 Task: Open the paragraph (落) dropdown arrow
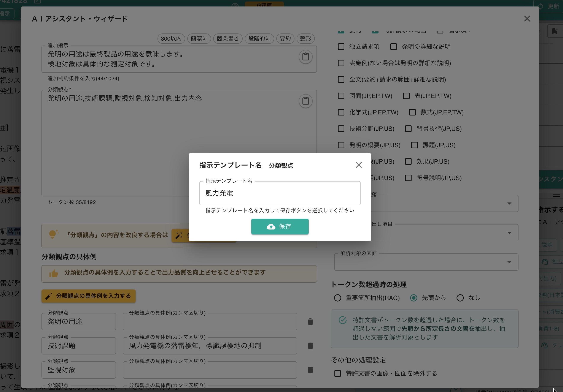coord(509,203)
